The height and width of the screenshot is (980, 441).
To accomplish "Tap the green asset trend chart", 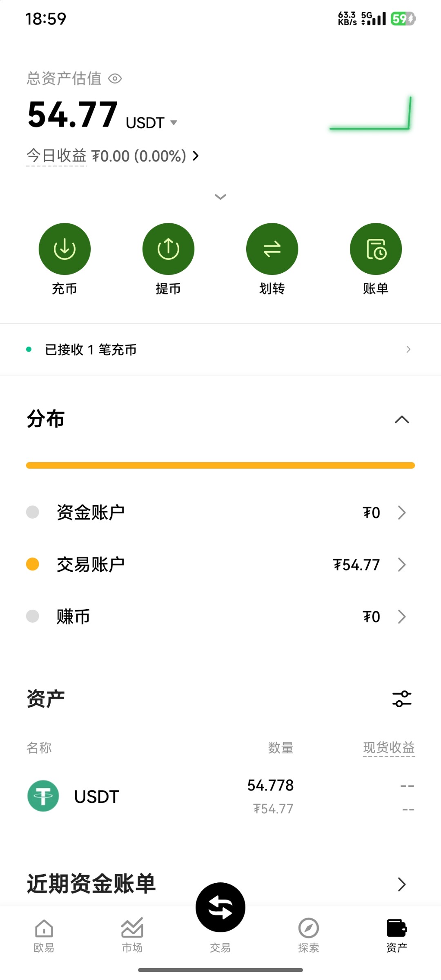I will click(370, 114).
